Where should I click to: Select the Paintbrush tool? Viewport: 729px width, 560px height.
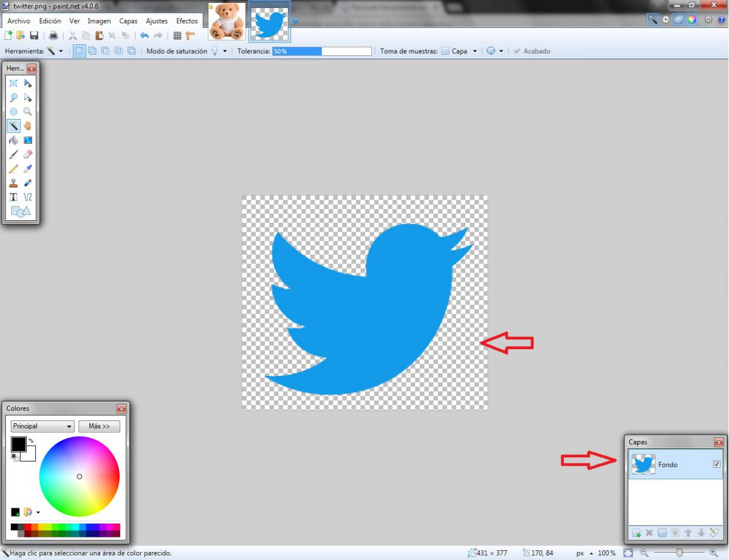click(x=13, y=154)
